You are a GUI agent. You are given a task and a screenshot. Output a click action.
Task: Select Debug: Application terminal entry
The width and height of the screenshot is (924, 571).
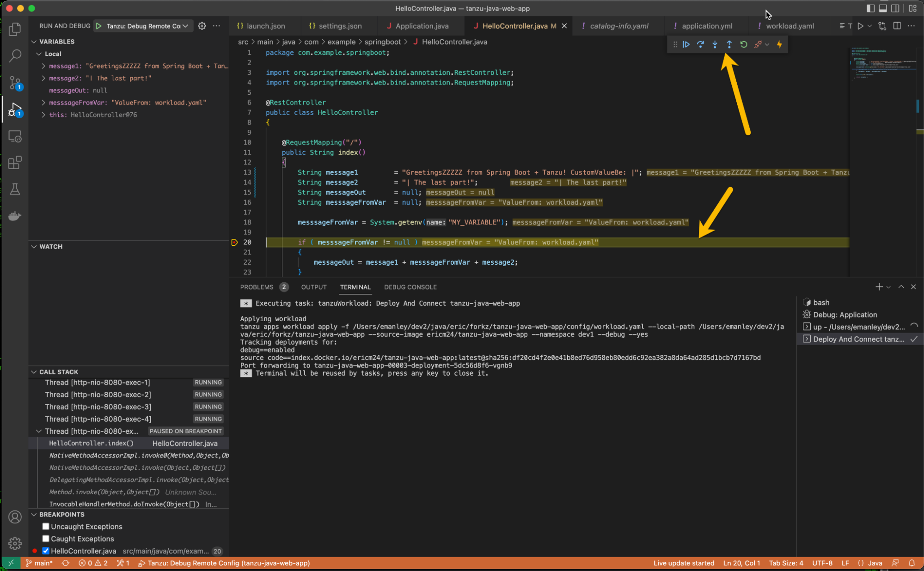tap(860, 315)
